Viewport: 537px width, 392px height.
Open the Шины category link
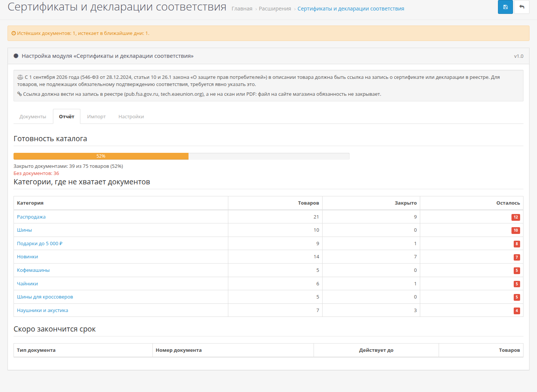tap(24, 230)
